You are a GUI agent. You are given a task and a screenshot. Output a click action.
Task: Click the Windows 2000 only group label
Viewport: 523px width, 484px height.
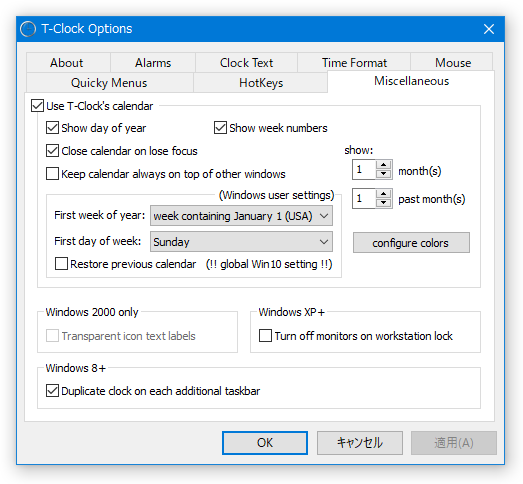click(92, 312)
